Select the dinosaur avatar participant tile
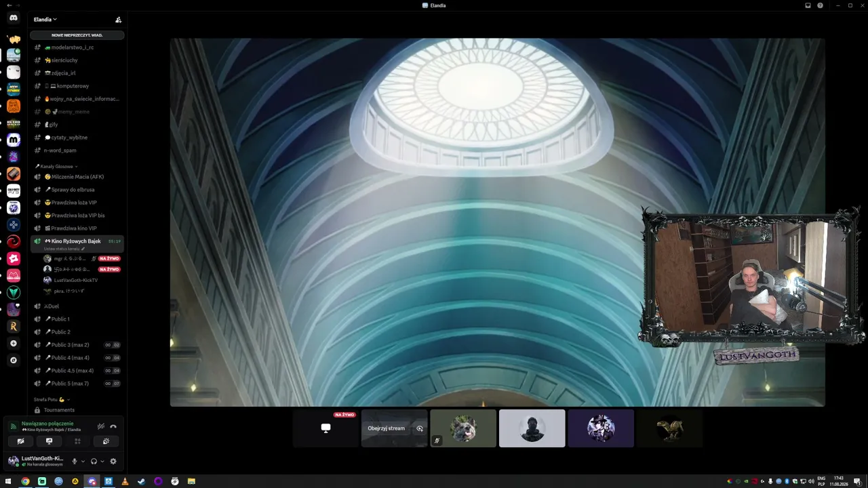868x488 pixels. [x=669, y=428]
